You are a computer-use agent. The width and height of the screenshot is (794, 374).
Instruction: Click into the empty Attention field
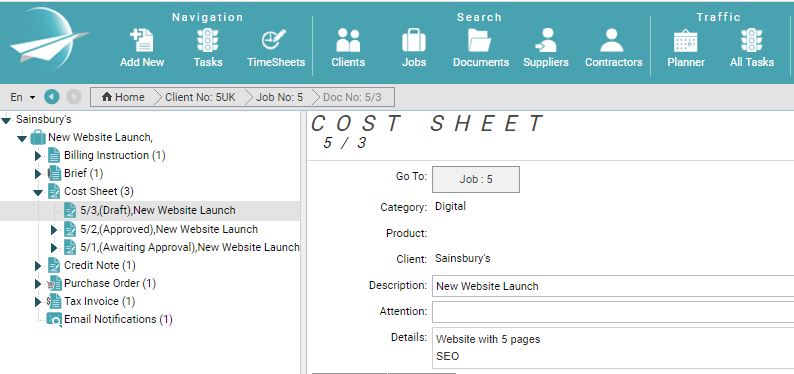613,312
